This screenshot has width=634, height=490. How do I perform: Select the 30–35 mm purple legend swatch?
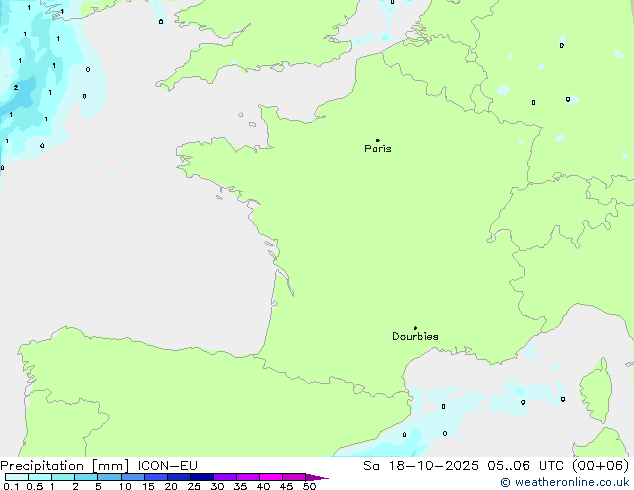(x=225, y=477)
